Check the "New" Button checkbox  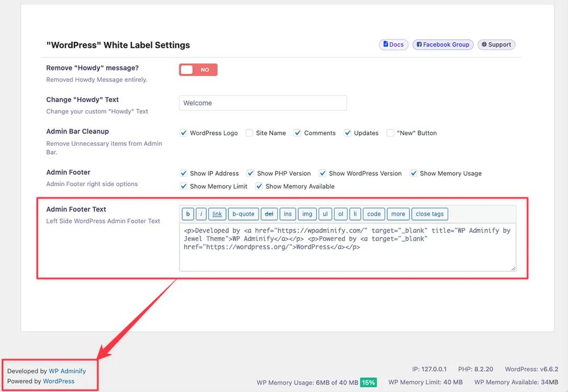click(390, 133)
